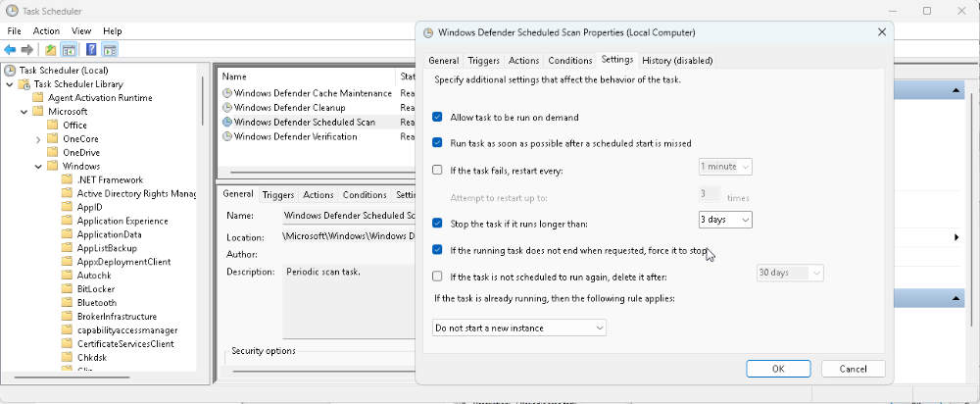Image resolution: width=980 pixels, height=404 pixels.
Task: Select the BrokerInfrastructure folder in tree
Action: point(117,317)
